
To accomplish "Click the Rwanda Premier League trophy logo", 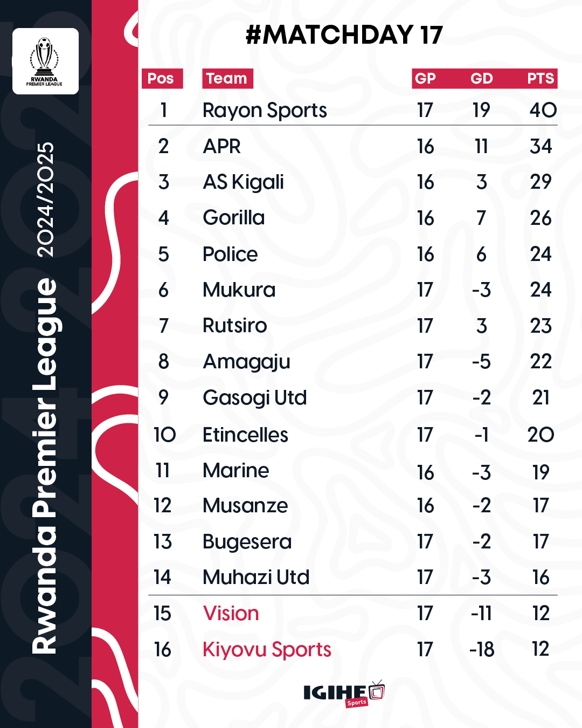I will click(x=45, y=61).
